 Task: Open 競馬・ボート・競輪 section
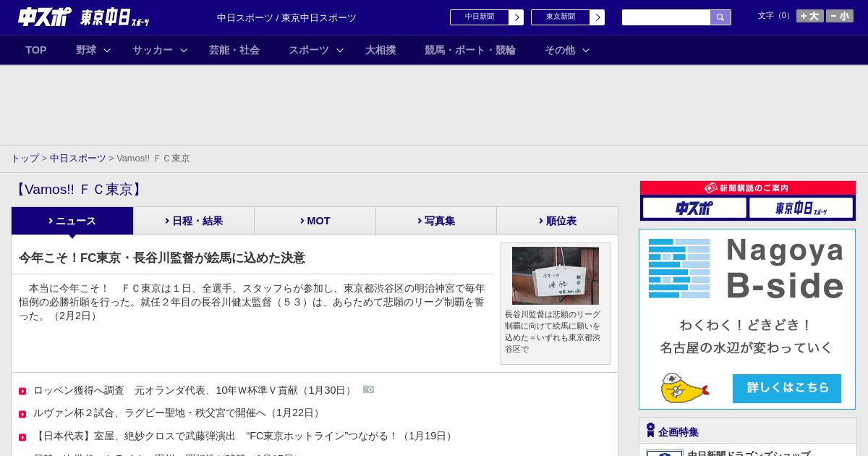pyautogui.click(x=470, y=50)
